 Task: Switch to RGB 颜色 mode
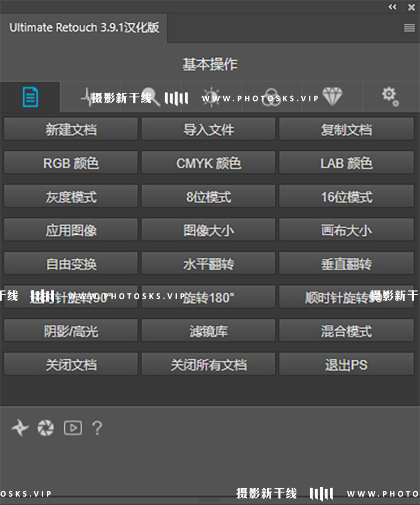(x=71, y=163)
